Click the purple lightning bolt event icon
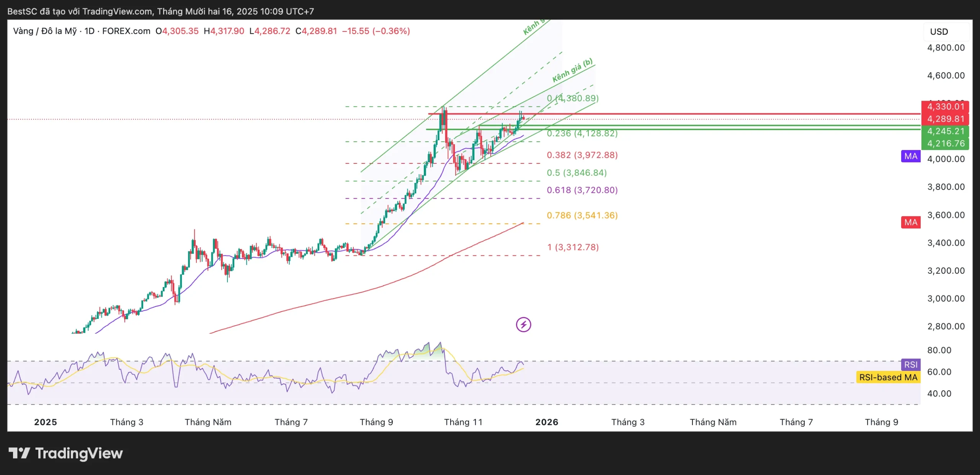This screenshot has height=475, width=980. coord(523,325)
